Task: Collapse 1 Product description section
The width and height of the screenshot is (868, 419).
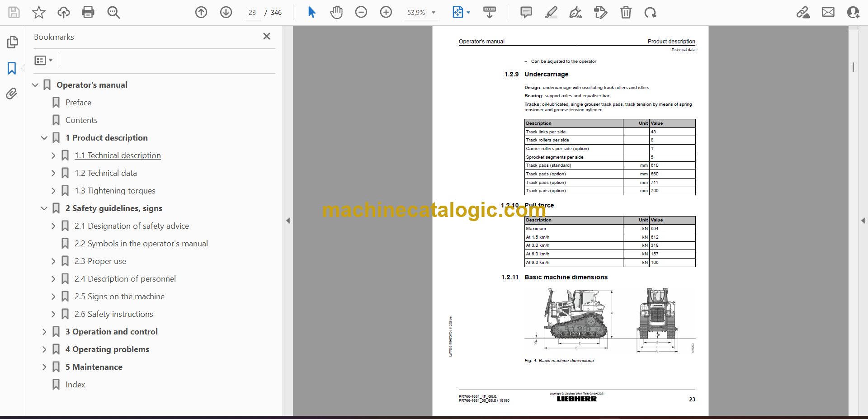Action: click(44, 138)
